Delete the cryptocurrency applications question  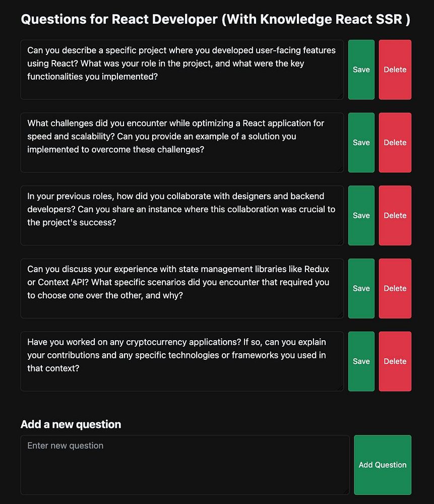395,361
